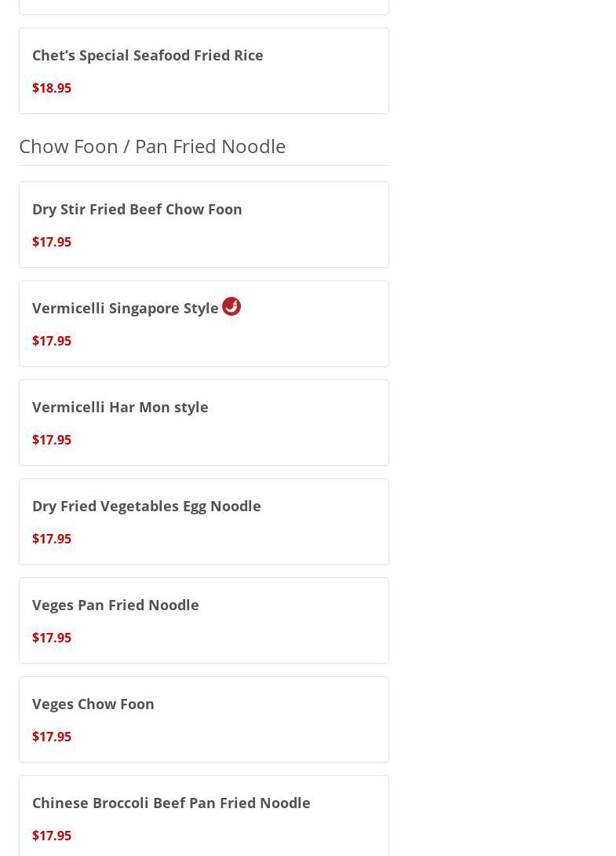This screenshot has height=856, width=616.
Task: Click price under Veges Chow Foon
Action: 52,737
